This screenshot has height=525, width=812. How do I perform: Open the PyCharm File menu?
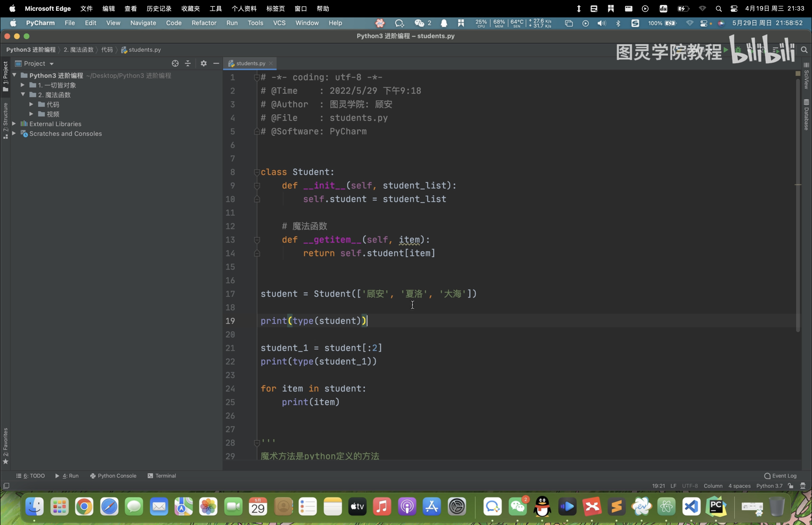(x=70, y=23)
